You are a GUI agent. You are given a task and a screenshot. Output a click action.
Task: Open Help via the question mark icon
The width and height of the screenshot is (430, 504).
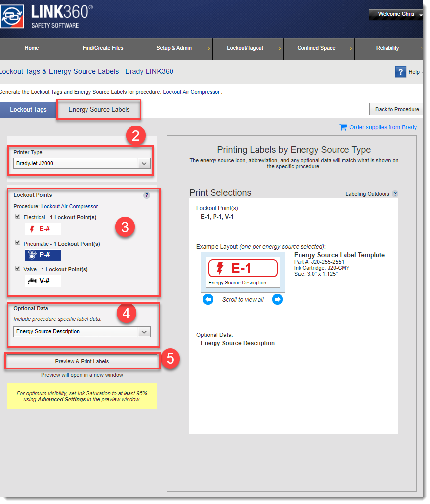[400, 72]
